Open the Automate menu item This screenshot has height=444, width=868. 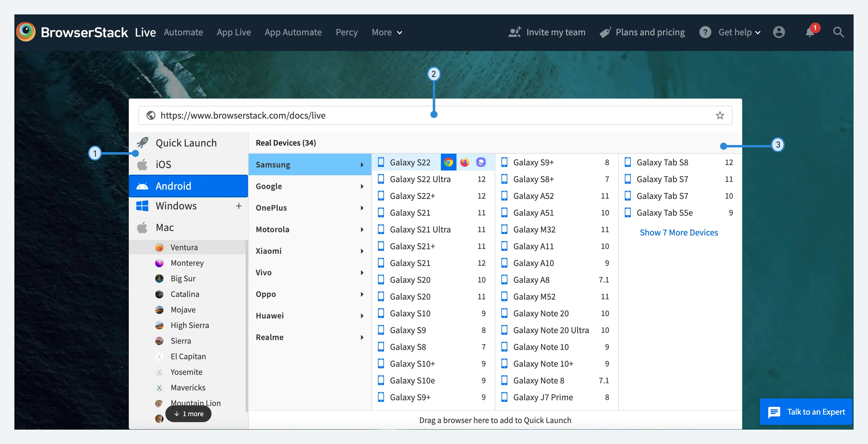click(183, 32)
